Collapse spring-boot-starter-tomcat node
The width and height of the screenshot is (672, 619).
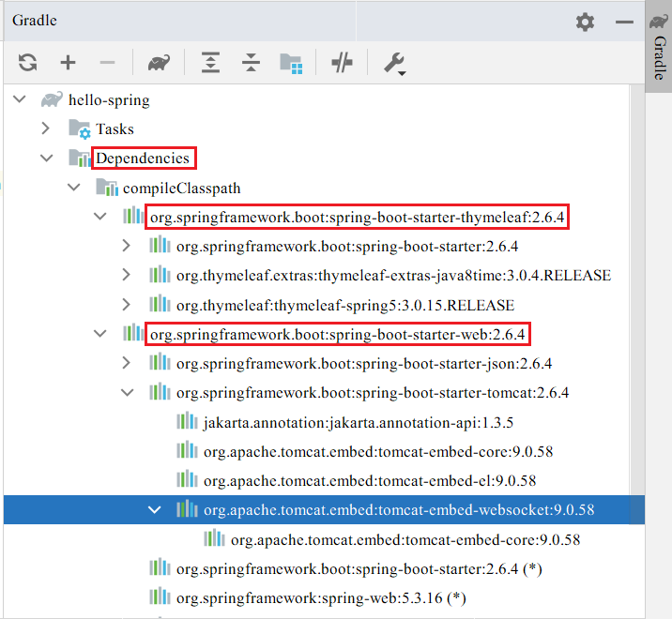[128, 392]
